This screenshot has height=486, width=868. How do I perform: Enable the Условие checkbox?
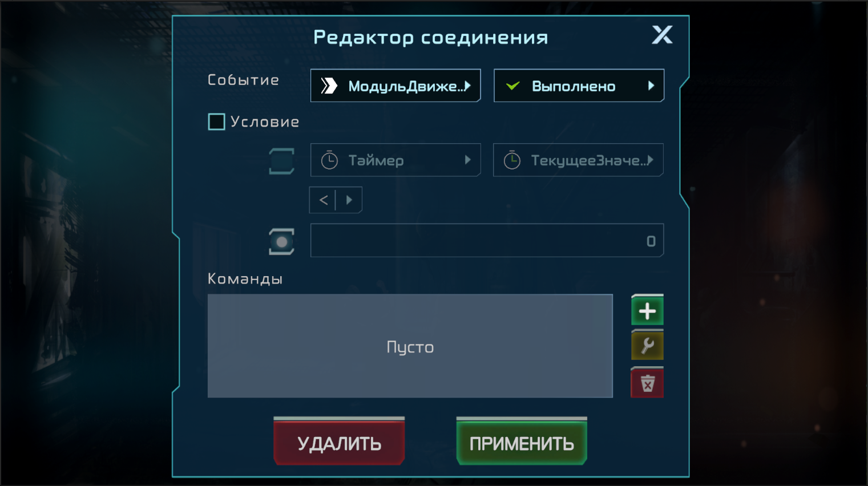click(216, 121)
